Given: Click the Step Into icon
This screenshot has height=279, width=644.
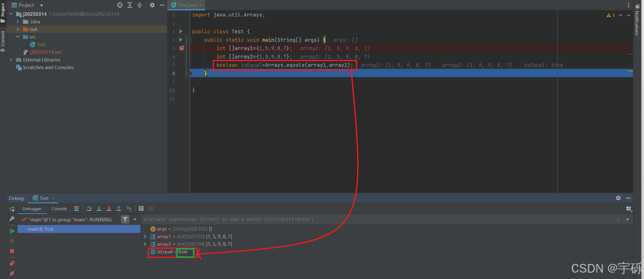Looking at the screenshot, I should [x=99, y=208].
